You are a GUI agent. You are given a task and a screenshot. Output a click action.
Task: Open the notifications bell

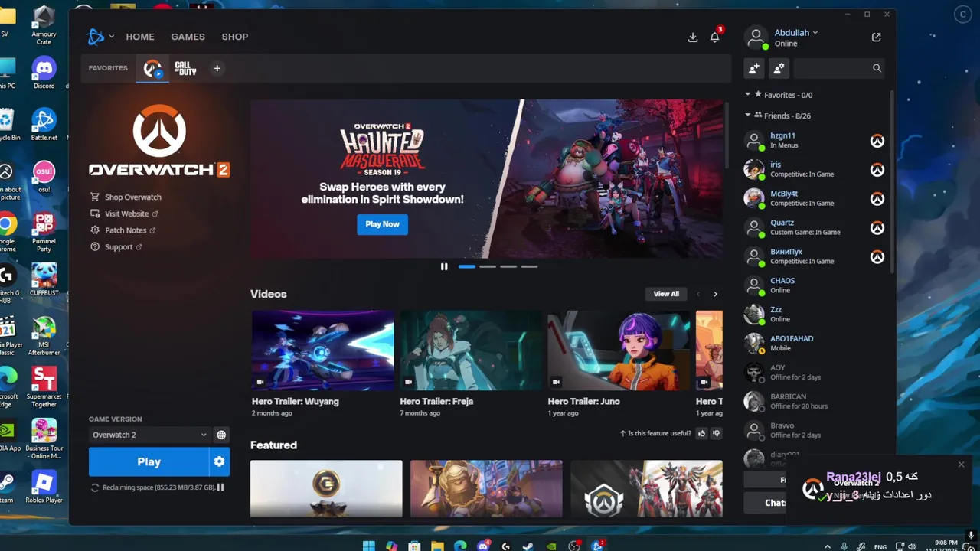(x=715, y=37)
